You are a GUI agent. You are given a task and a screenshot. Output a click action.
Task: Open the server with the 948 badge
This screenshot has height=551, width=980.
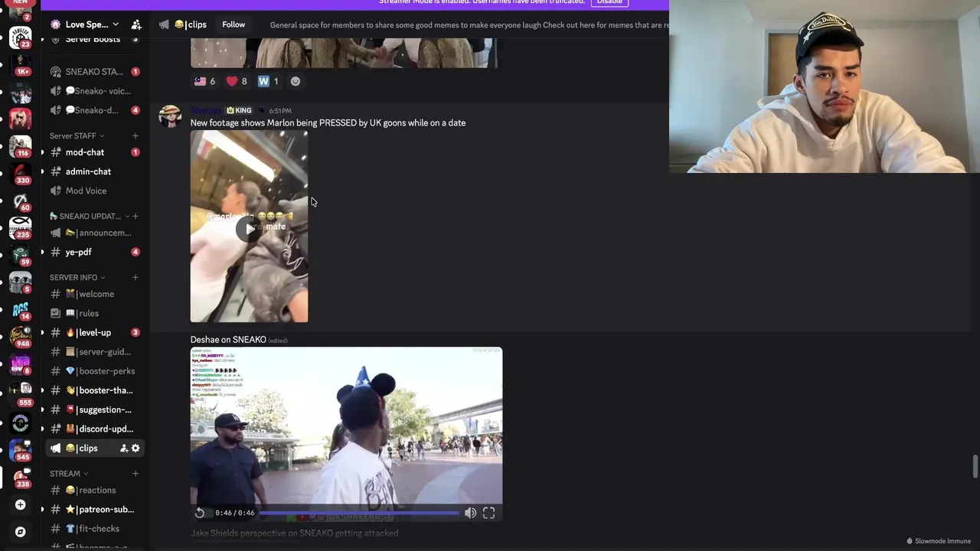pyautogui.click(x=21, y=337)
